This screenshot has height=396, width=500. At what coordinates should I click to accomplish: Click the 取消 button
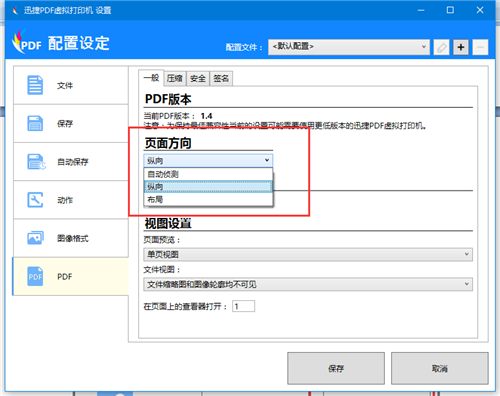440,368
